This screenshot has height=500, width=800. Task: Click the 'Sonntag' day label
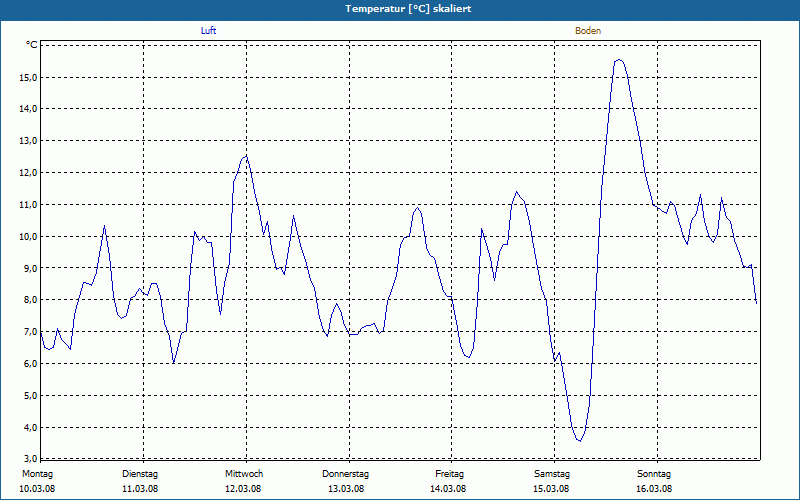click(x=654, y=474)
